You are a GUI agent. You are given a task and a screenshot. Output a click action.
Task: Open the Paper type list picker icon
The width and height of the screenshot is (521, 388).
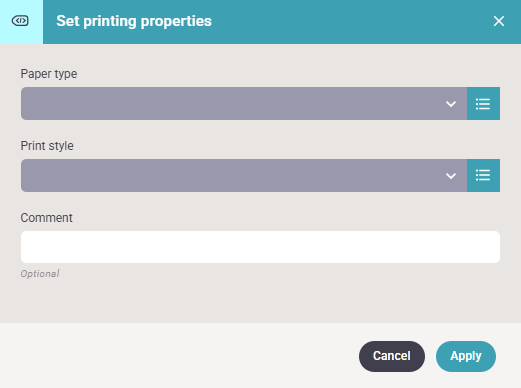pos(483,104)
